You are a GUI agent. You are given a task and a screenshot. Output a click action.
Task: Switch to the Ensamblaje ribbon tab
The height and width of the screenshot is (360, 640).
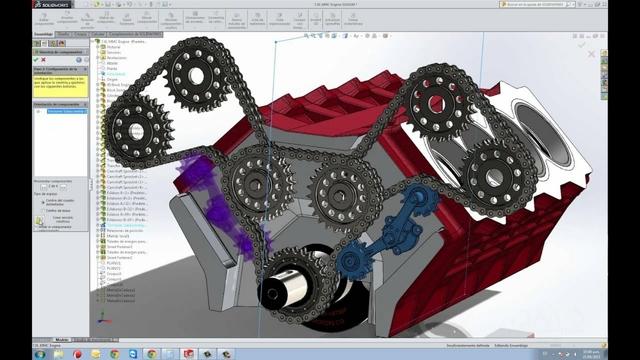(43, 34)
